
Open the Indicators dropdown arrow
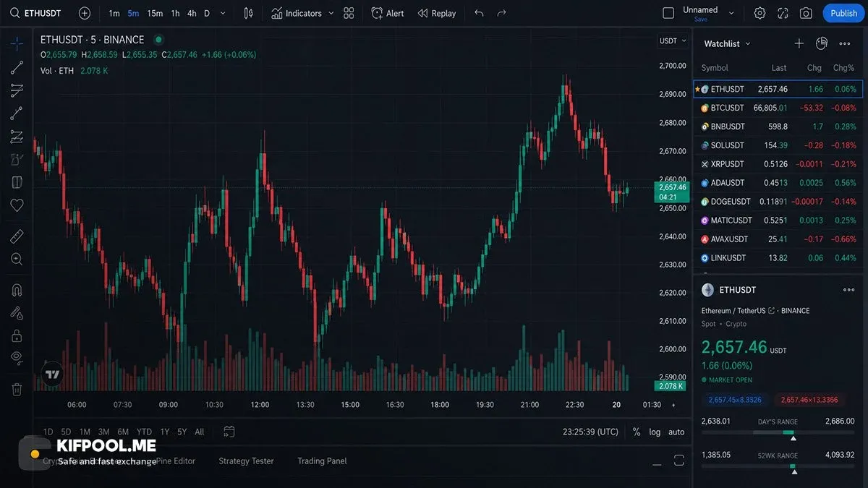[331, 13]
